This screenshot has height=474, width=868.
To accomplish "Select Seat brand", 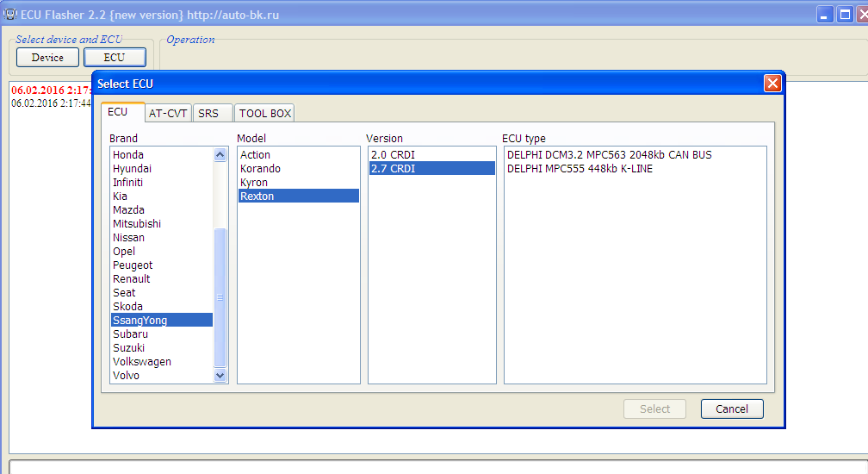I will (162, 292).
